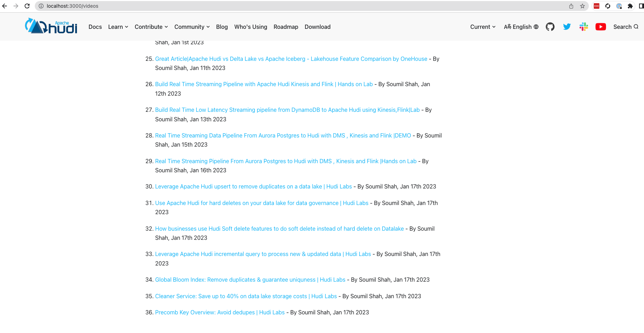644x333 pixels.
Task: Open the Slack icon link
Action: (584, 27)
